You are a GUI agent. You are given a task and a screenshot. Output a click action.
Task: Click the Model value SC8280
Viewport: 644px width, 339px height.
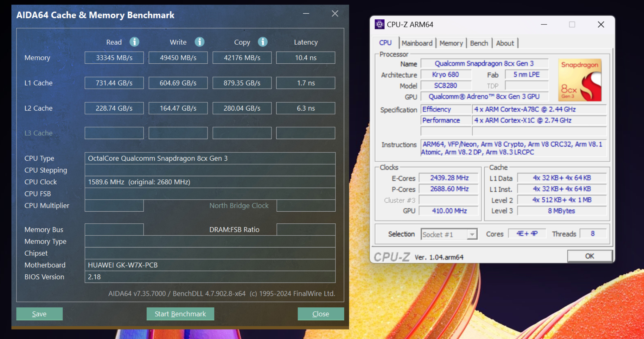[x=446, y=86]
